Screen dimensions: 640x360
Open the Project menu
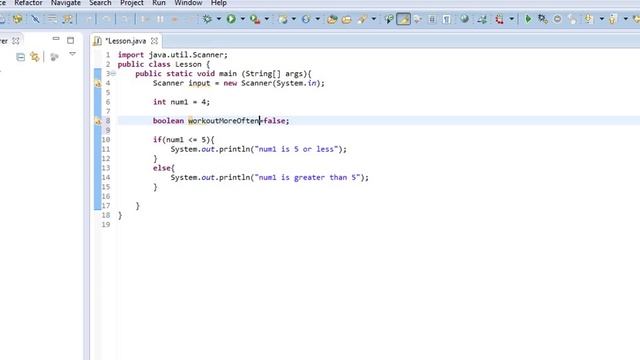131,3
